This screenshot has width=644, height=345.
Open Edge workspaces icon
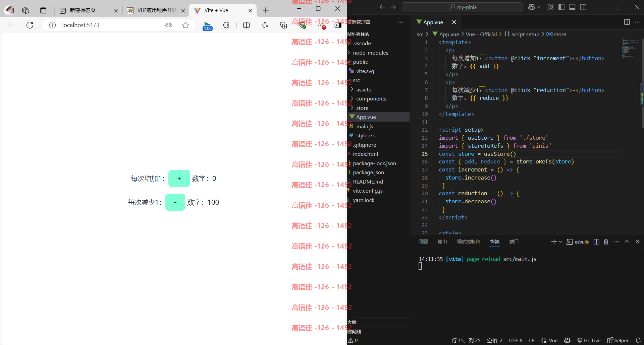click(25, 10)
